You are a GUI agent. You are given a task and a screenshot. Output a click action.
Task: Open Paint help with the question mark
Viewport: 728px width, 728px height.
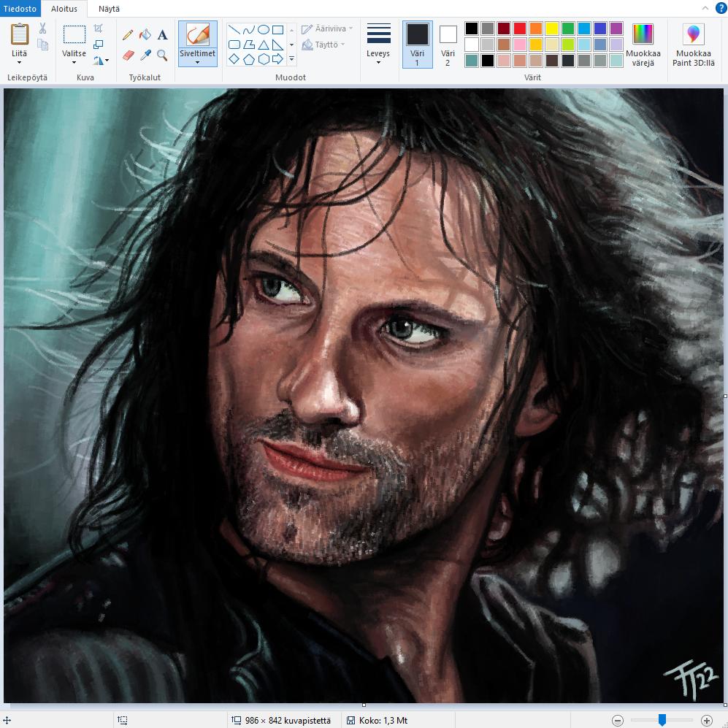[x=721, y=8]
